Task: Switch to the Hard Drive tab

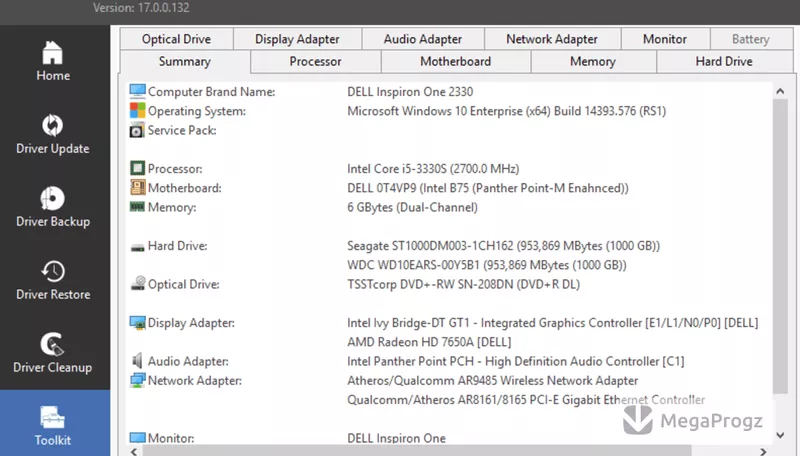Action: tap(724, 62)
